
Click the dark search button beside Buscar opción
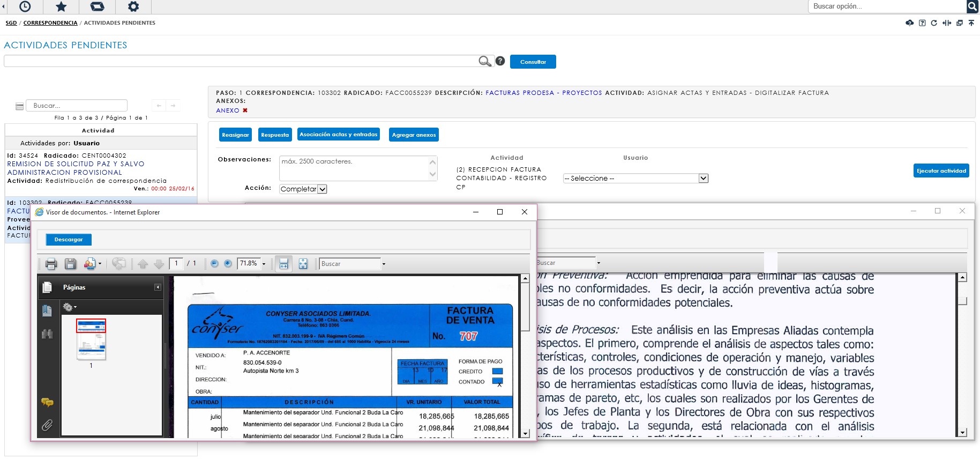pos(972,6)
